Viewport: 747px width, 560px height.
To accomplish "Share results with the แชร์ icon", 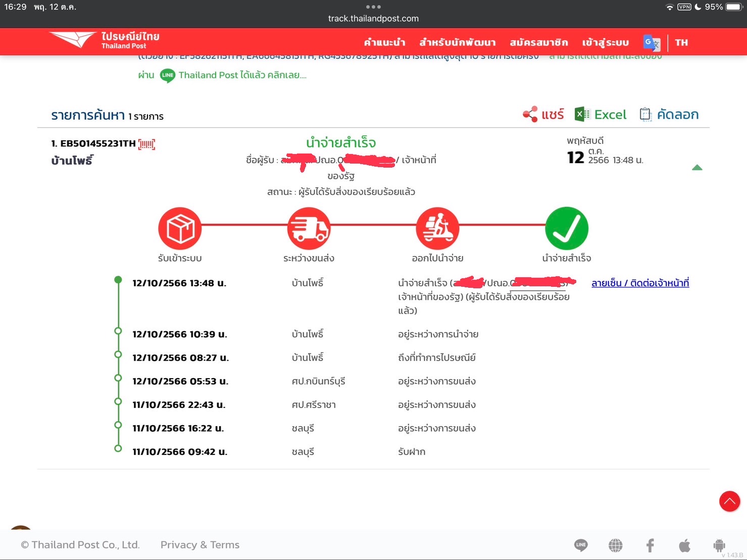I will [x=530, y=114].
